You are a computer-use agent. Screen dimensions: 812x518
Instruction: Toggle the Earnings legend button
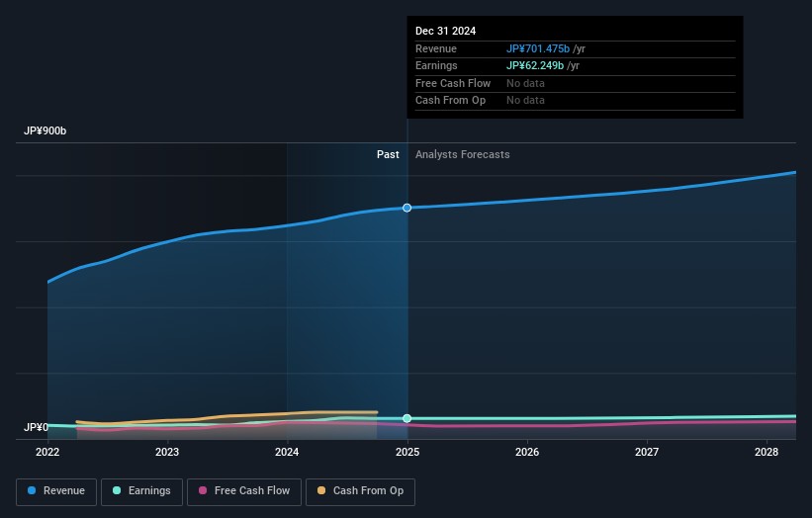point(141,491)
